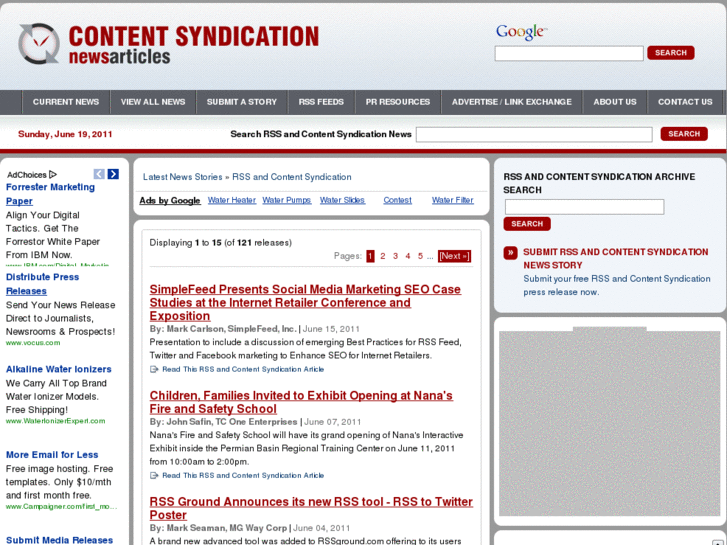This screenshot has height=545, width=727.
Task: Open the More Email for Less ad
Action: 52,455
